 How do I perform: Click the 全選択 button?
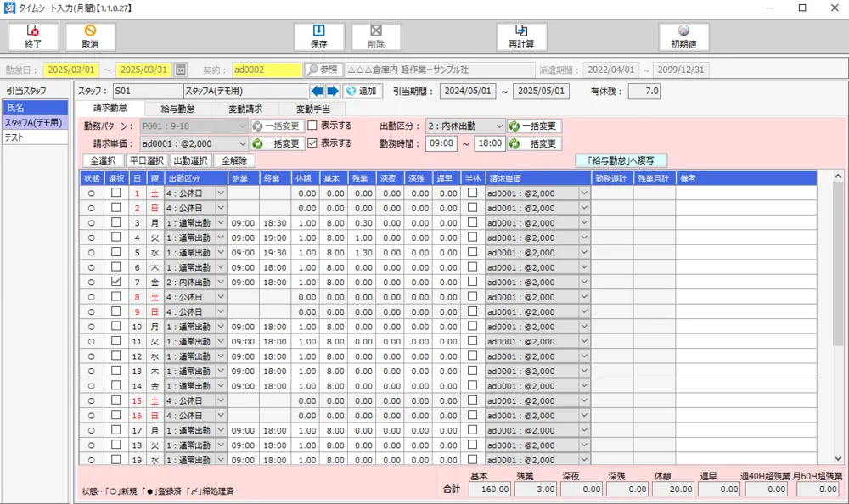coord(103,160)
